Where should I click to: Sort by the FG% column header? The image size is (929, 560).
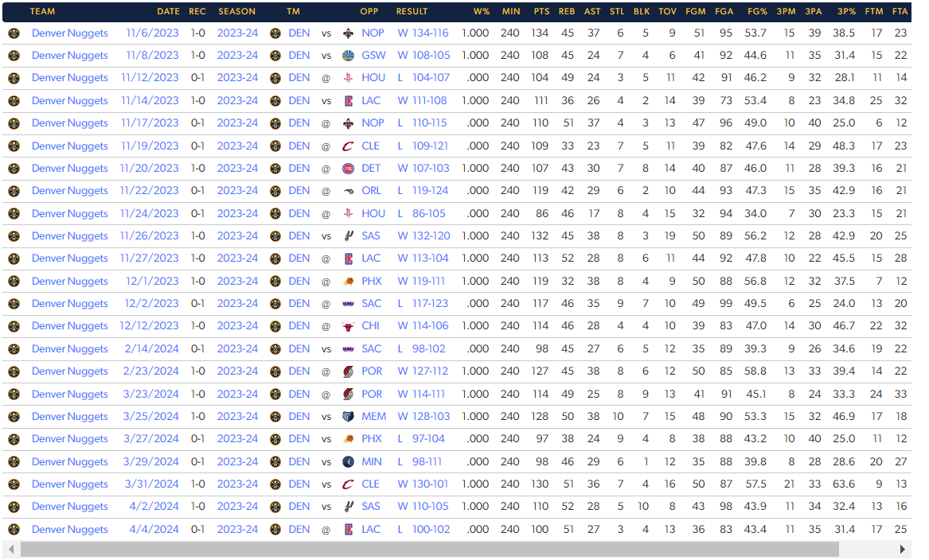pyautogui.click(x=756, y=11)
